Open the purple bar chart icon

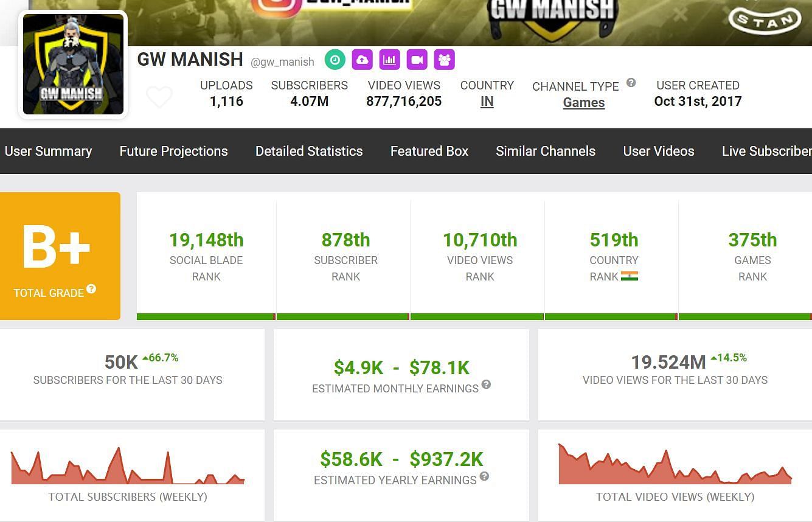[x=389, y=60]
